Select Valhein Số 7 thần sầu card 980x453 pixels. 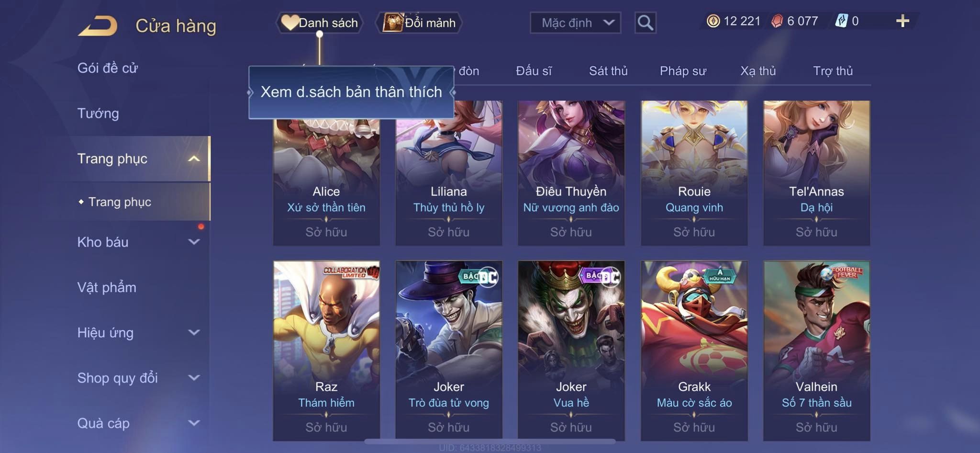[816, 350]
